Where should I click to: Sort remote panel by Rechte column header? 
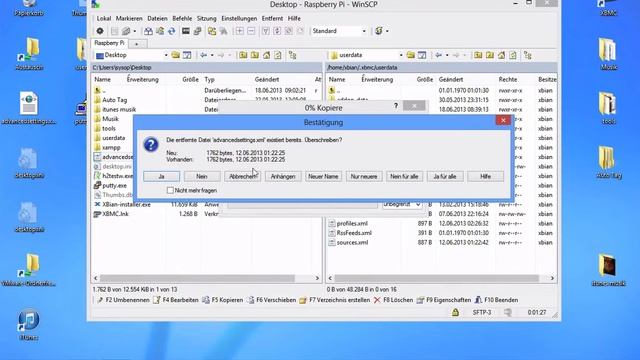(507, 80)
